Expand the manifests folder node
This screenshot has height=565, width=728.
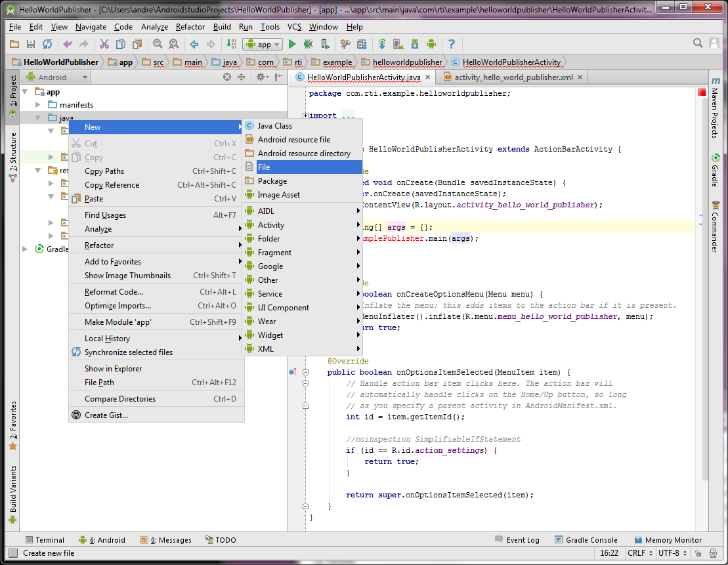click(38, 105)
